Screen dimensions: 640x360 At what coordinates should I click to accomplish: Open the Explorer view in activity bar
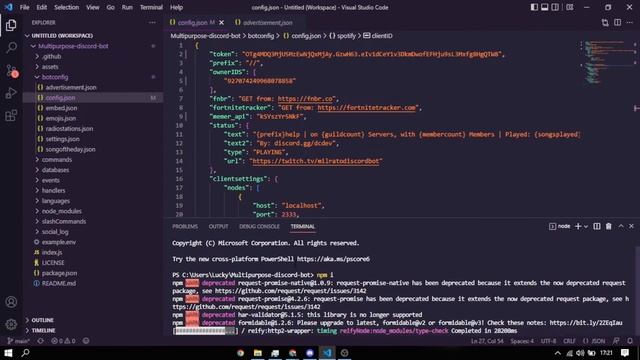click(11, 25)
